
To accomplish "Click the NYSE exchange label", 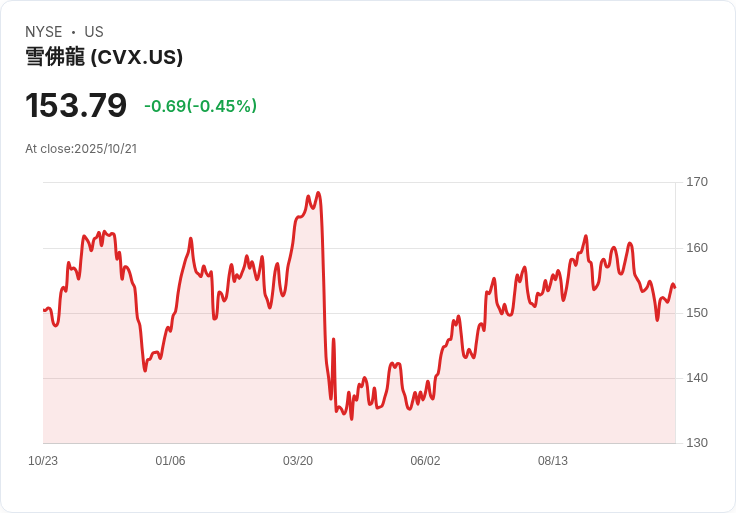I will point(44,32).
